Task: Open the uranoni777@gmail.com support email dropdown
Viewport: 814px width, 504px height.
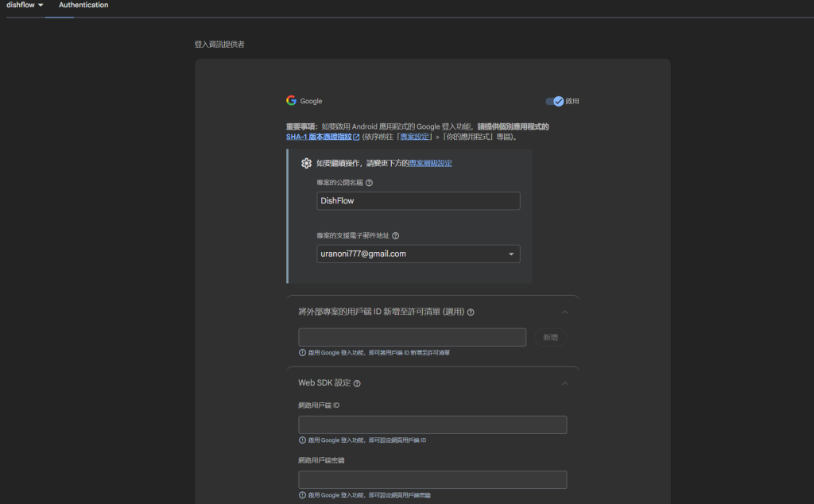Action: [418, 254]
